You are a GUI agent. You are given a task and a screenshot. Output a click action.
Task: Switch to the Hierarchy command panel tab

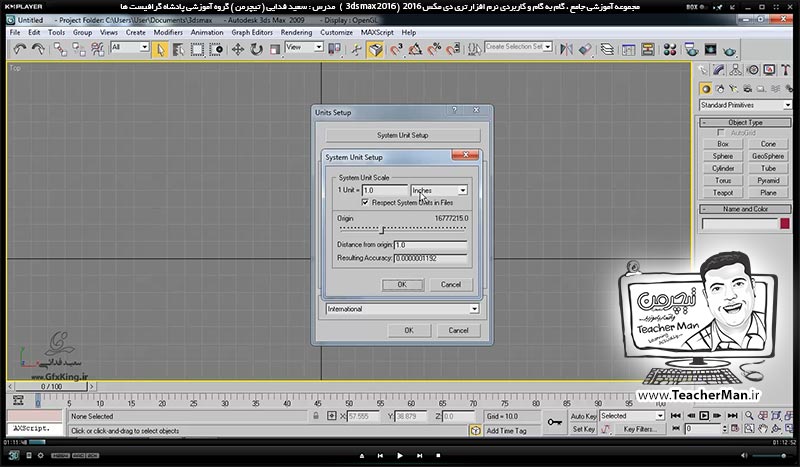735,70
